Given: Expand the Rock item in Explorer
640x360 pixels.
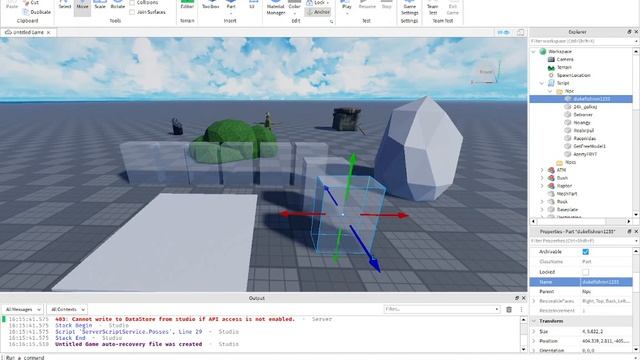Looking at the screenshot, I should pos(542,202).
